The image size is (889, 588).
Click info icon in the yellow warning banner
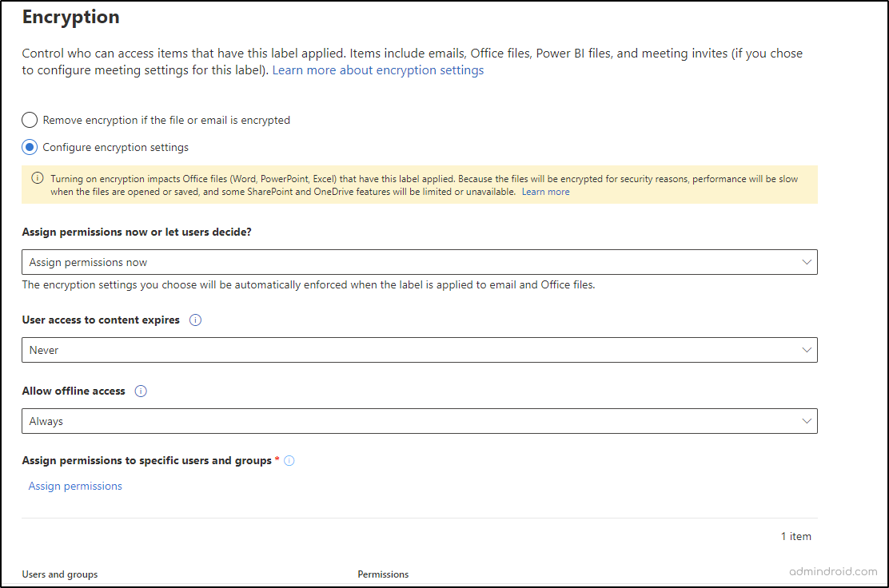(x=38, y=178)
